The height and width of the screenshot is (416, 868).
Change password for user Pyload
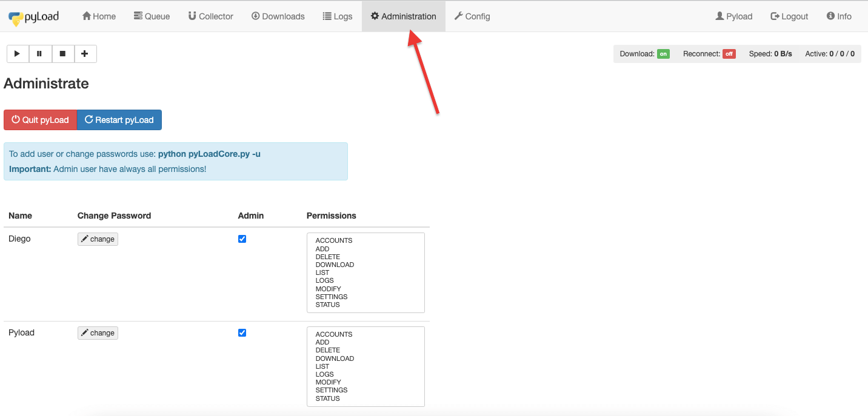click(x=98, y=333)
